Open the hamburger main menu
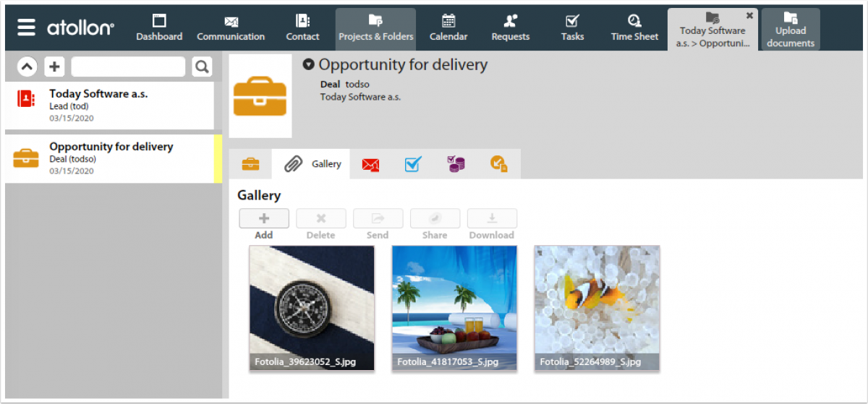Viewport: 868px width, 404px height. [26, 27]
